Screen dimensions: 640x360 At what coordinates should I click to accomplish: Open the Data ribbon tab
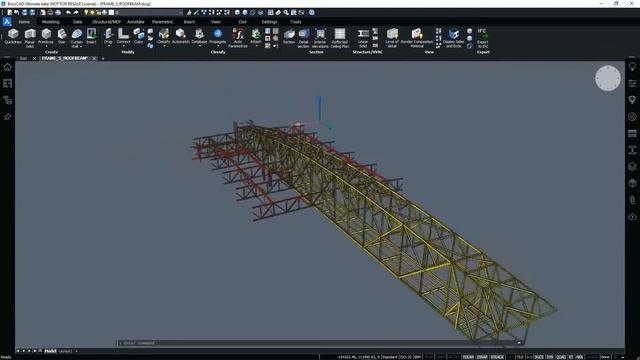point(78,22)
